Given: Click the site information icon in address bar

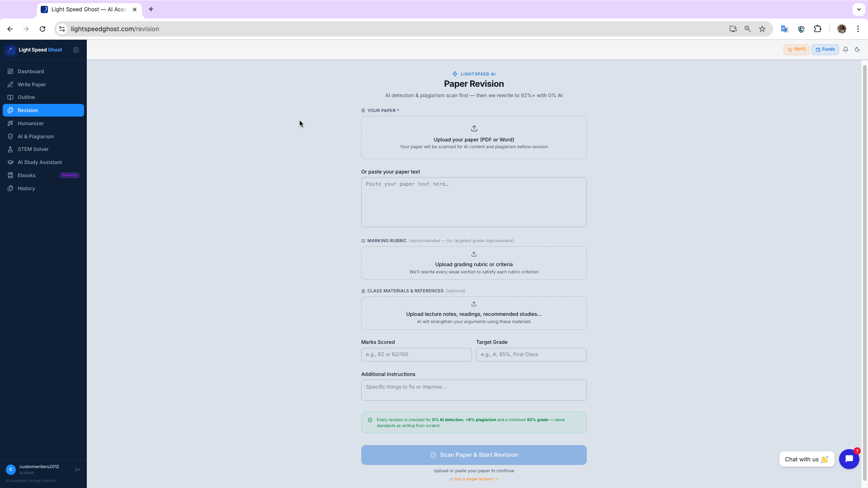Looking at the screenshot, I should (62, 29).
